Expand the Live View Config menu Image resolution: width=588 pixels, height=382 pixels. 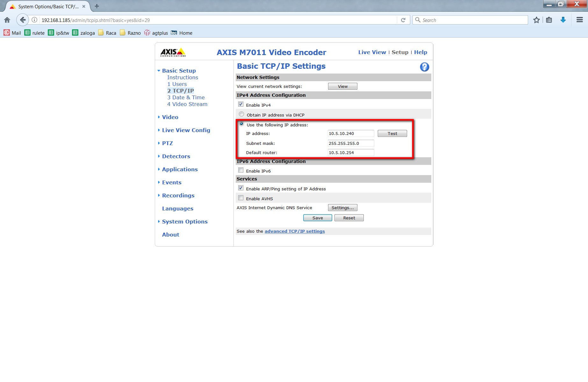pyautogui.click(x=186, y=130)
